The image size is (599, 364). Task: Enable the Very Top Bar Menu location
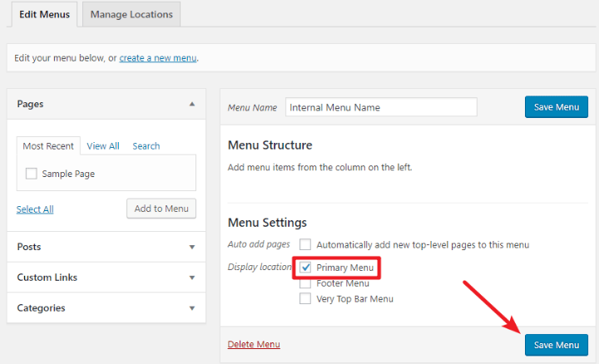305,298
